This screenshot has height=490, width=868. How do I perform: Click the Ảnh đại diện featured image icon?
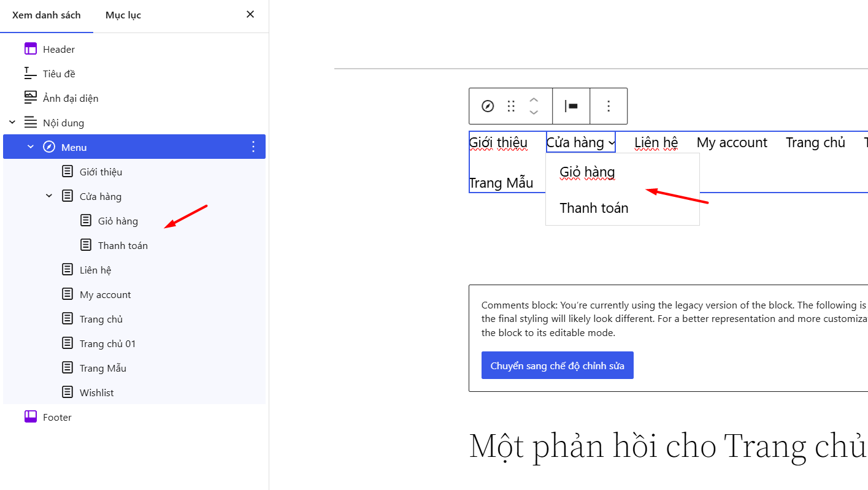coord(29,97)
